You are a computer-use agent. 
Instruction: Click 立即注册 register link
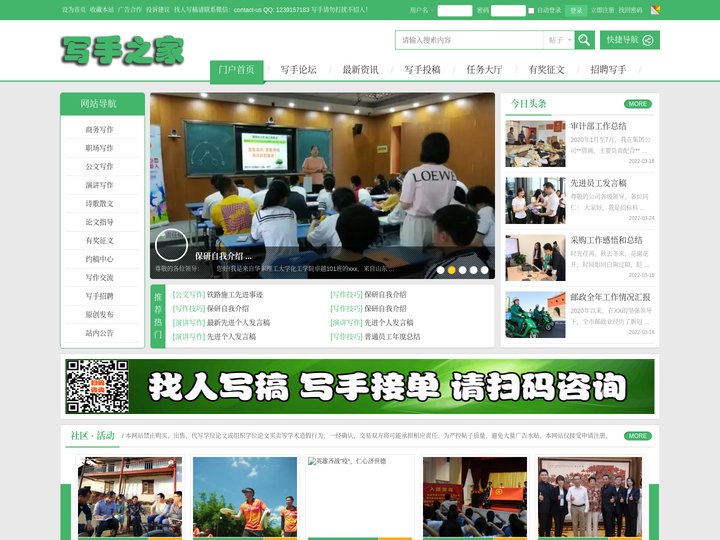[x=602, y=10]
